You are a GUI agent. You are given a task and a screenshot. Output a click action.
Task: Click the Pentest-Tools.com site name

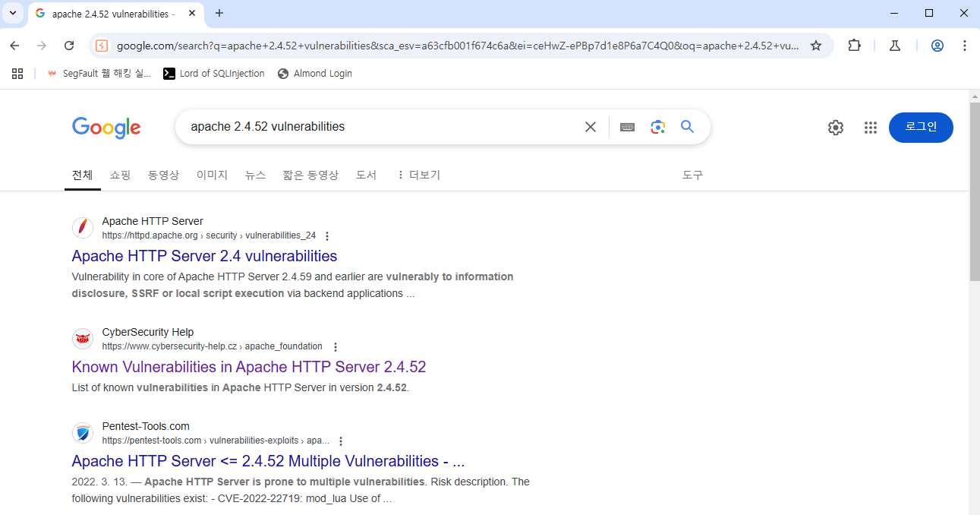(x=146, y=426)
